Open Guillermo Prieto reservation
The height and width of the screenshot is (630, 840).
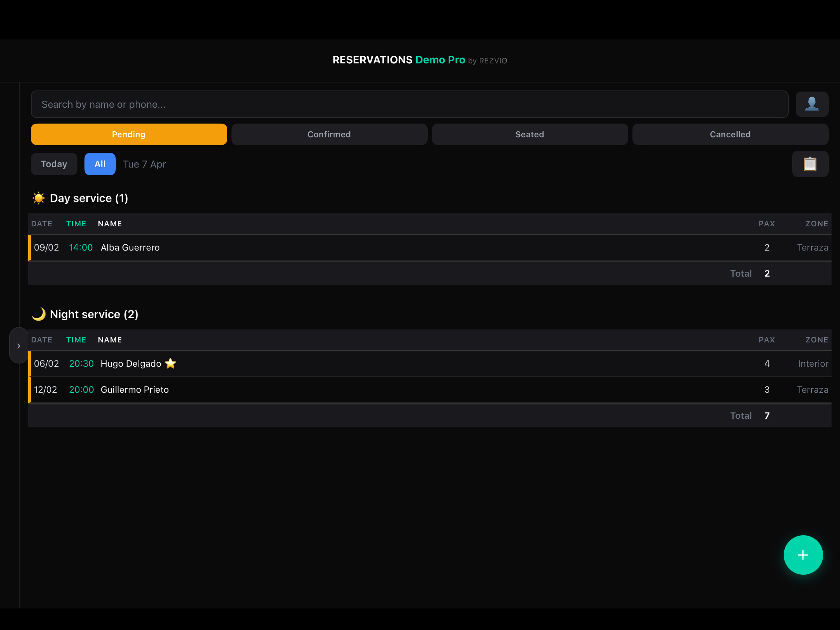point(430,389)
